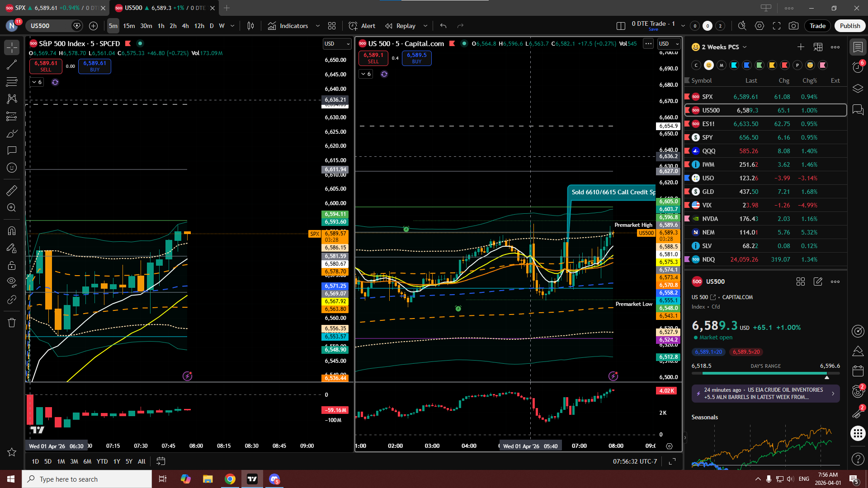
Task: Click the candlestick chart type icon
Action: [250, 26]
